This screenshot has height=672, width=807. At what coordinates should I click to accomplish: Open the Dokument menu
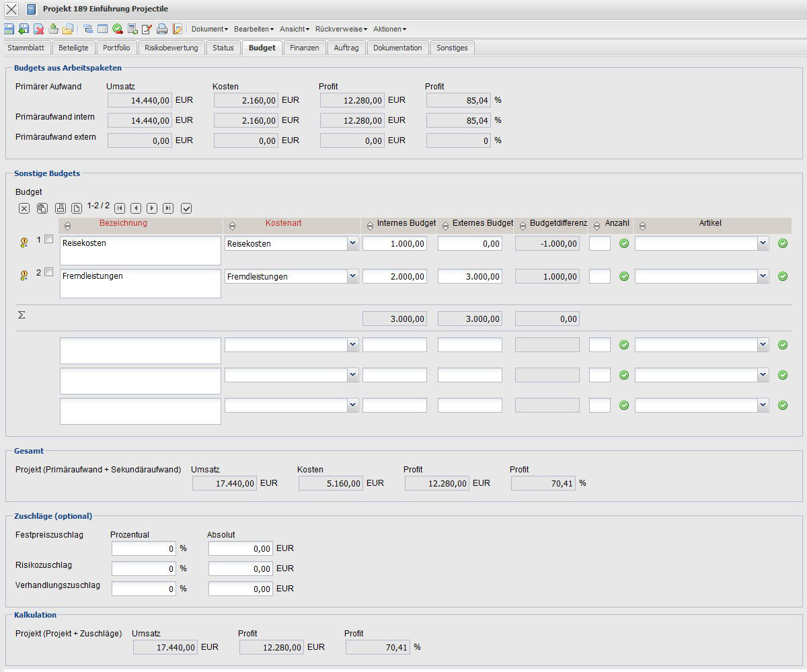click(x=209, y=29)
